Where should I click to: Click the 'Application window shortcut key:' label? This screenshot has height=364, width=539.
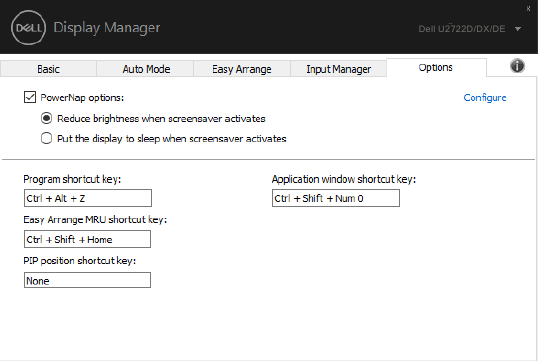pos(344,179)
